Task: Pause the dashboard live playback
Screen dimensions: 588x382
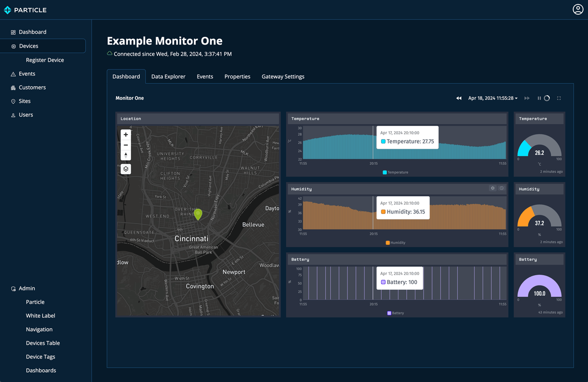Action: click(539, 98)
